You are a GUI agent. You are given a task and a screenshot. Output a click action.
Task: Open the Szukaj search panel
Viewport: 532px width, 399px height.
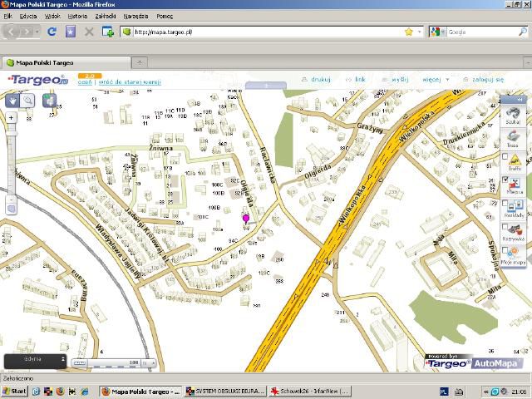click(513, 116)
